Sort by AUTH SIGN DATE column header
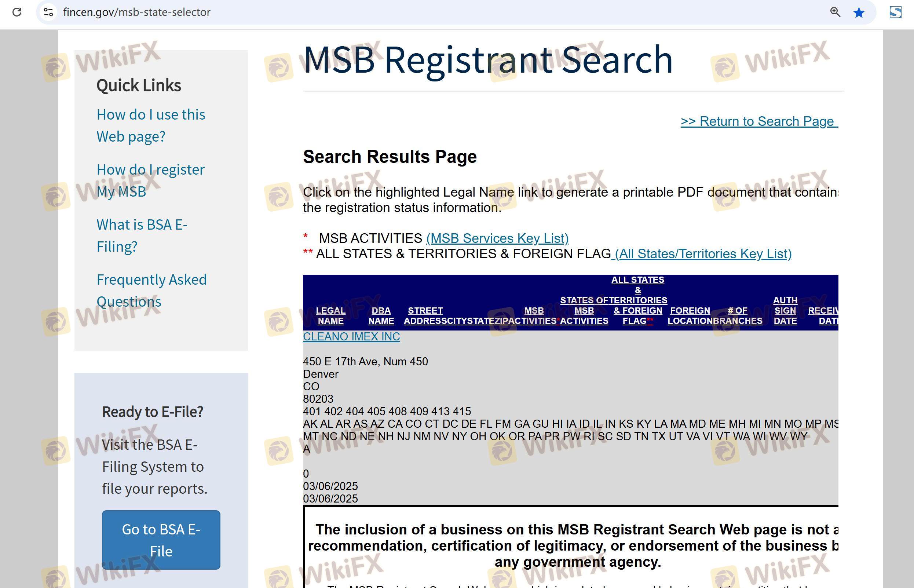The width and height of the screenshot is (914, 588). [x=785, y=310]
